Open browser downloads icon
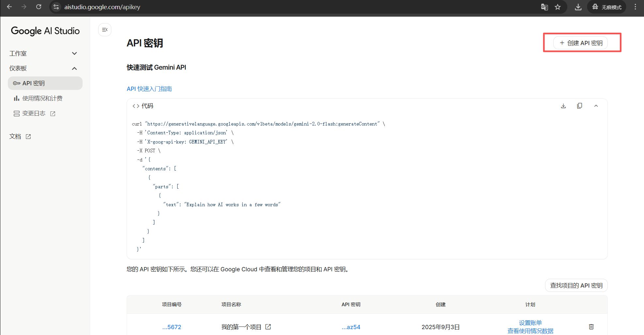Viewport: 644px width, 335px height. click(578, 7)
